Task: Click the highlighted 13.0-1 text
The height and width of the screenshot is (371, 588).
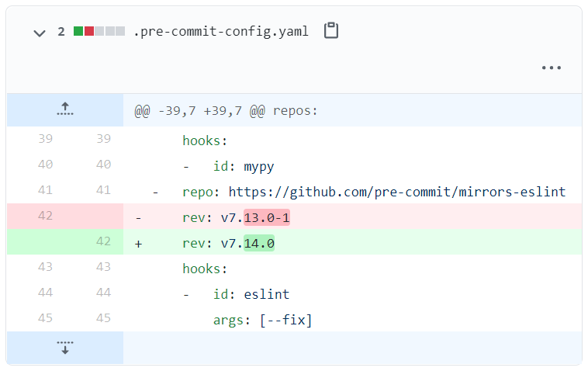Action: pyautogui.click(x=267, y=217)
